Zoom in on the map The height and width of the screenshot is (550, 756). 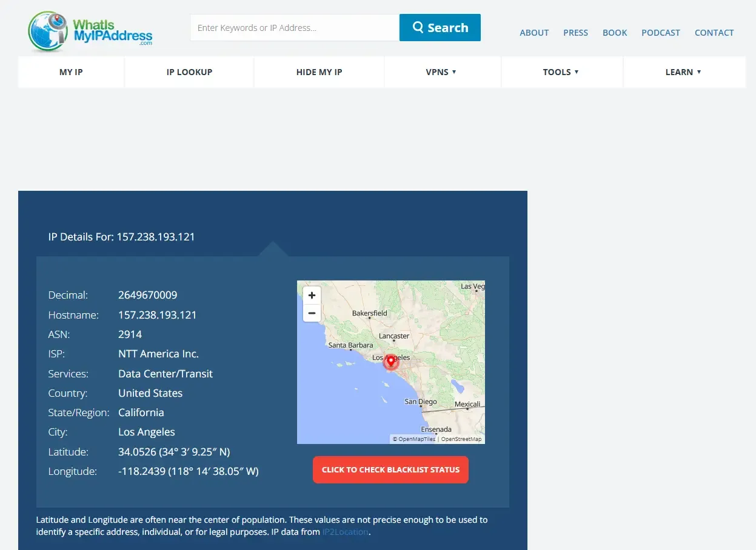[312, 296]
